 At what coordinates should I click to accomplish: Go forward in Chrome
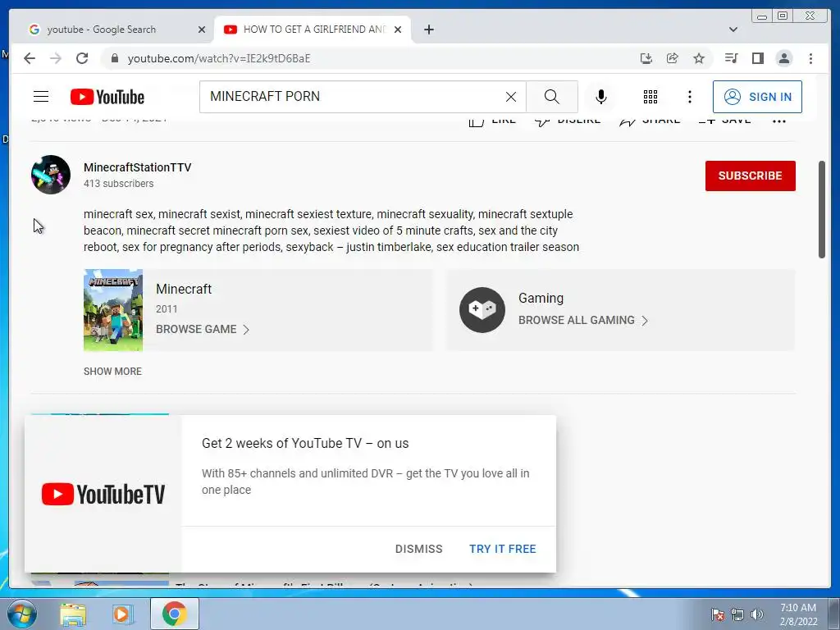click(56, 58)
